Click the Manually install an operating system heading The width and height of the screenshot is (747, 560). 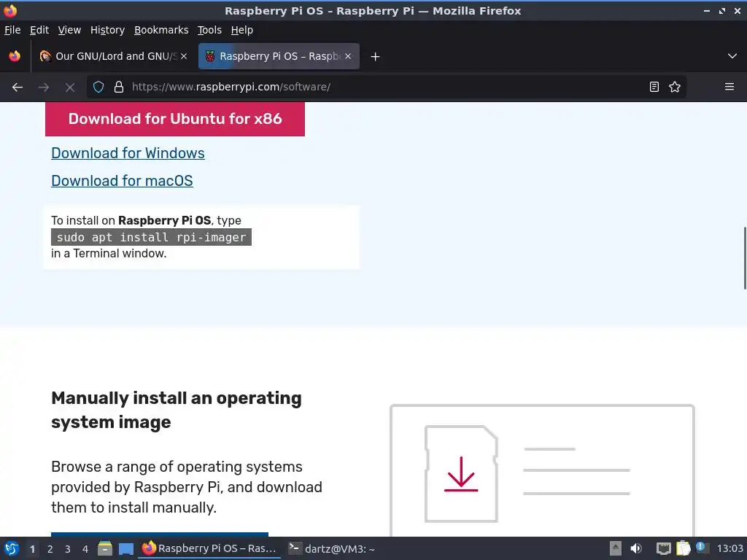tap(177, 410)
